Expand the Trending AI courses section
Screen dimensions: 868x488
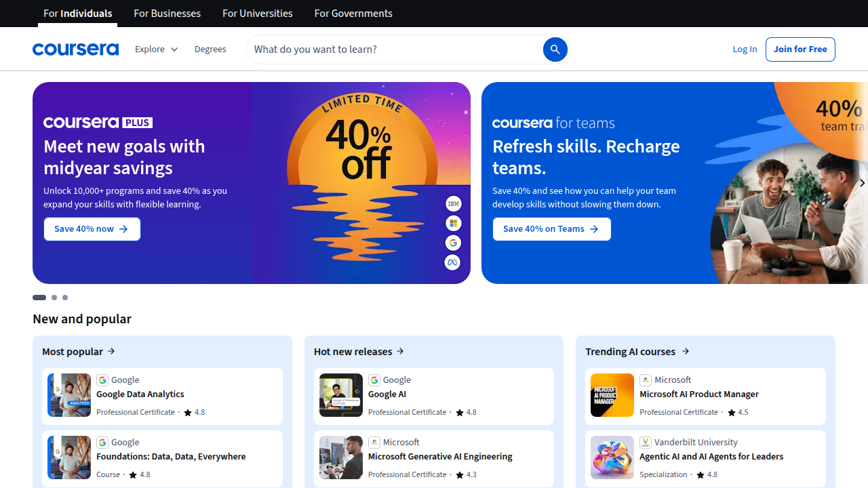pyautogui.click(x=637, y=351)
